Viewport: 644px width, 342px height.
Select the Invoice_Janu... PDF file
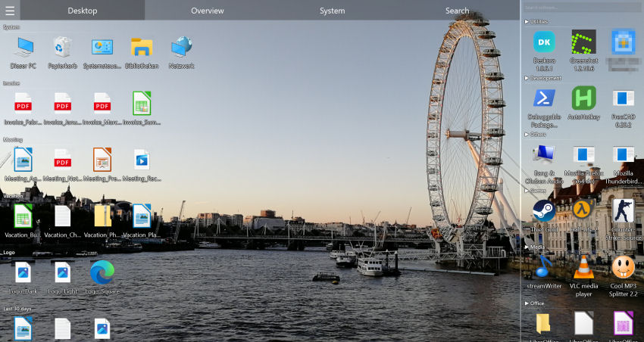pyautogui.click(x=62, y=109)
